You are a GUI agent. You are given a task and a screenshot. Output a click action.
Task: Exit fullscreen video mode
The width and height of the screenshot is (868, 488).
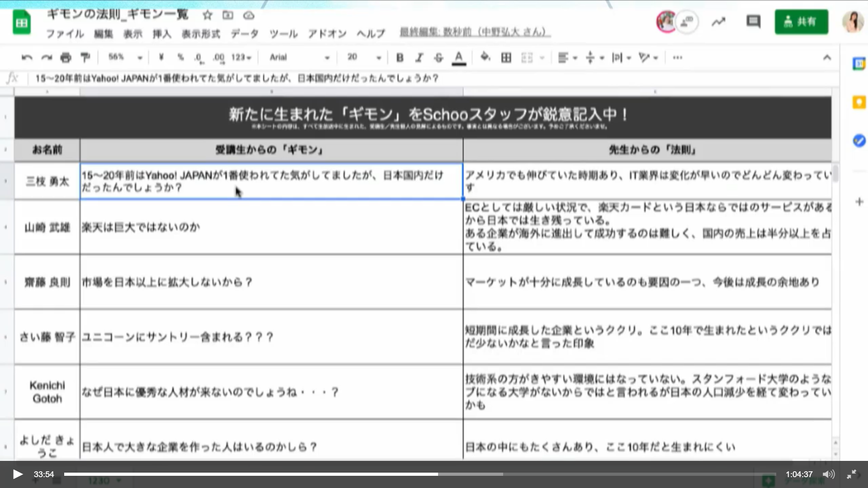pyautogui.click(x=852, y=474)
